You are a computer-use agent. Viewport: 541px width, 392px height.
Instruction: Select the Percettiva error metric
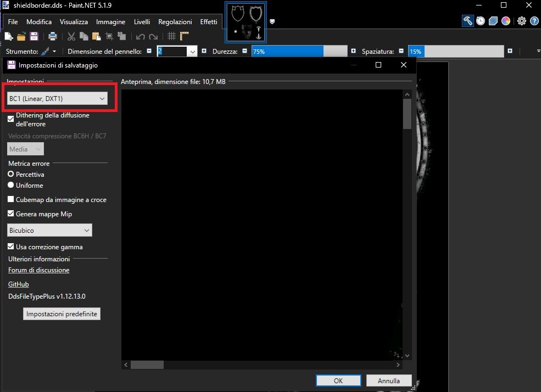click(x=10, y=174)
